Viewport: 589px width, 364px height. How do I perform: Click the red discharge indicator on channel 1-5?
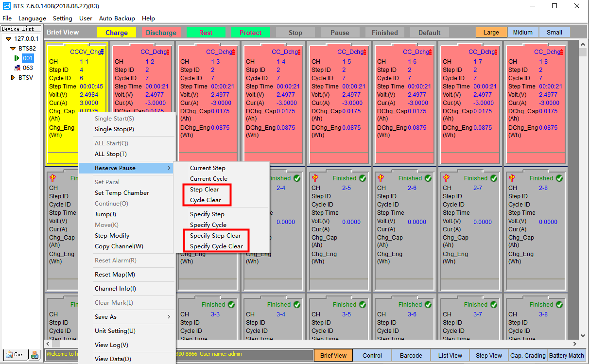[365, 52]
